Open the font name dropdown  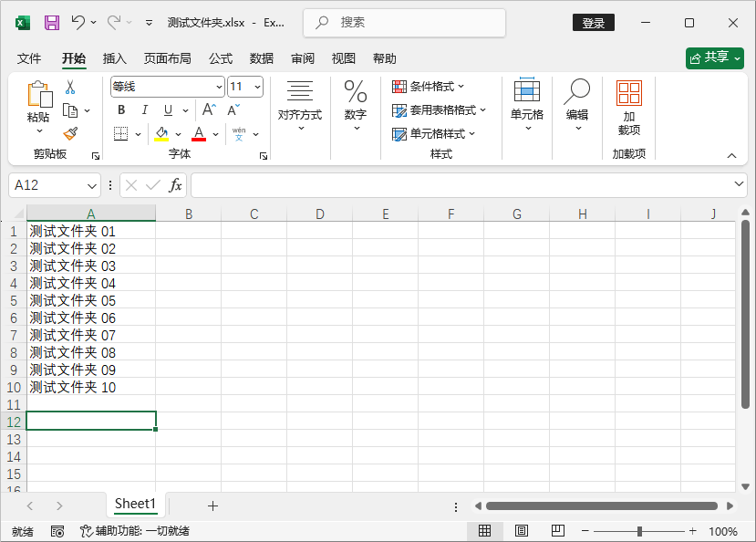point(216,86)
